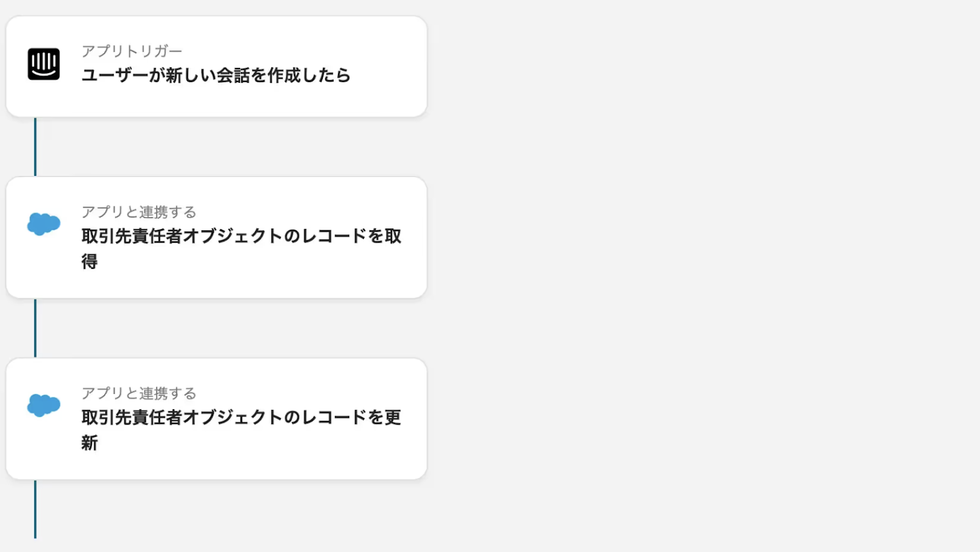980x552 pixels.
Task: Open the ユーザーが新しい会話を作成したら trigger step
Action: 216,75
